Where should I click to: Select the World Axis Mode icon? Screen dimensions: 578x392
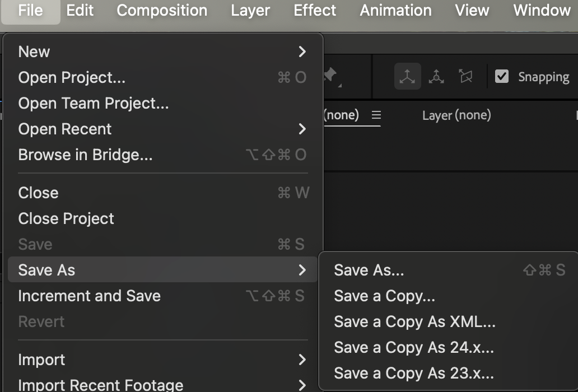pos(436,77)
